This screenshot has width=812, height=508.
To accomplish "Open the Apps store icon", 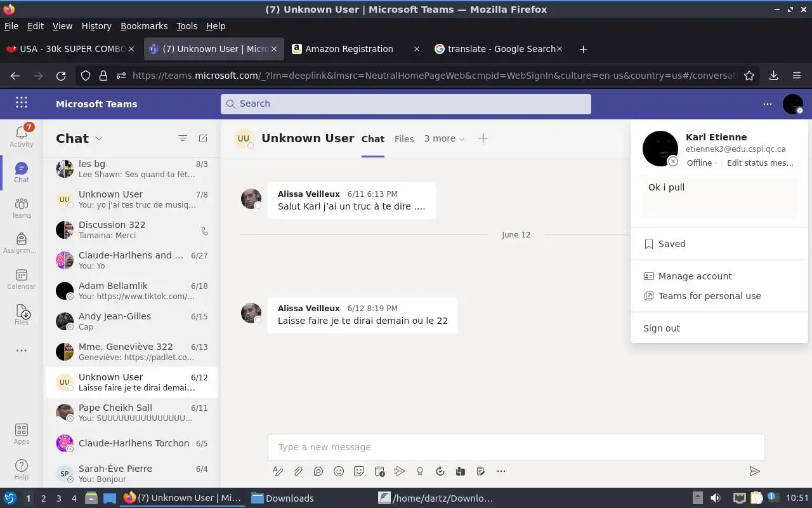I will (x=22, y=434).
